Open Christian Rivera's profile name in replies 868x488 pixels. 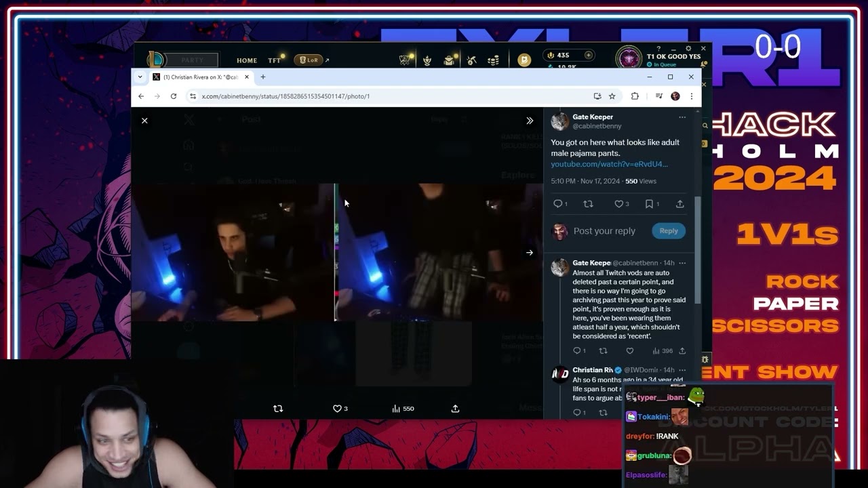pos(593,370)
